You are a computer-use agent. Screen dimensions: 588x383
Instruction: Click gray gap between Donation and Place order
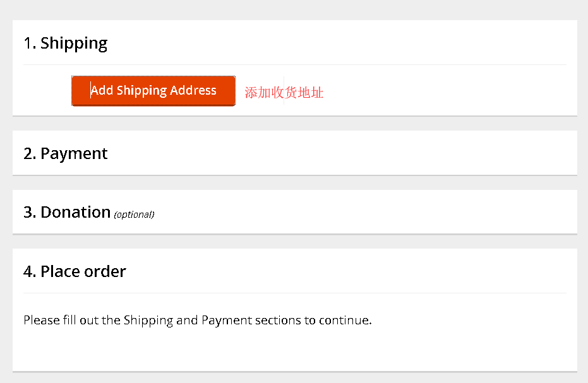point(294,241)
